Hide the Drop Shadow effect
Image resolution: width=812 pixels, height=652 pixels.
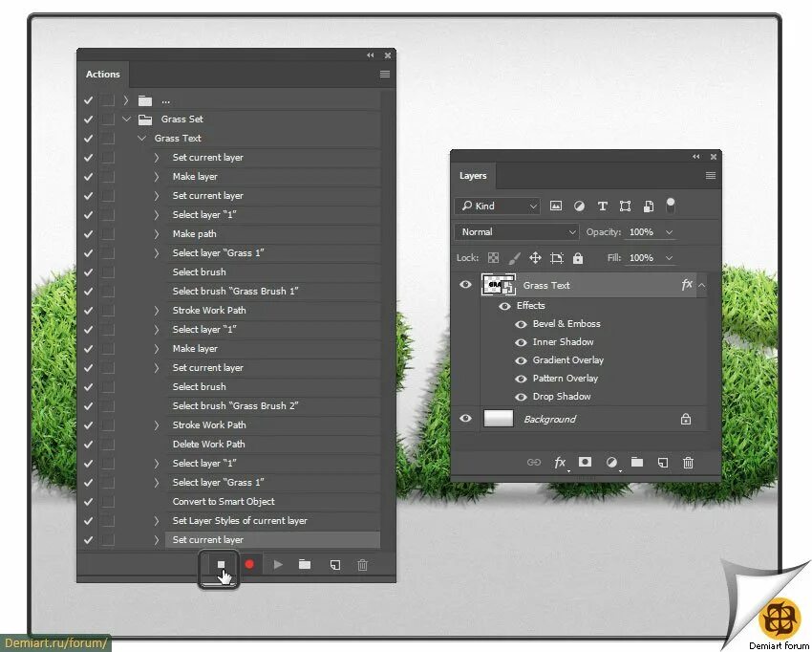(521, 397)
